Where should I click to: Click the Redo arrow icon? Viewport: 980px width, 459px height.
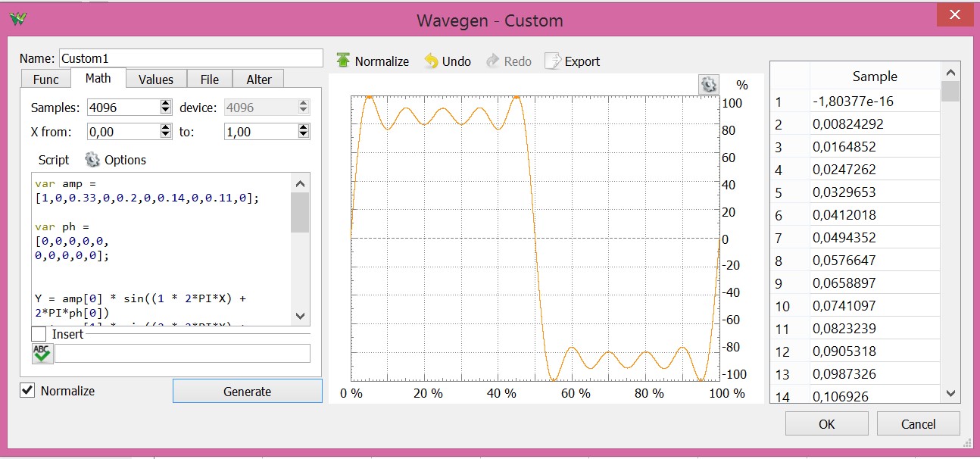tap(492, 61)
